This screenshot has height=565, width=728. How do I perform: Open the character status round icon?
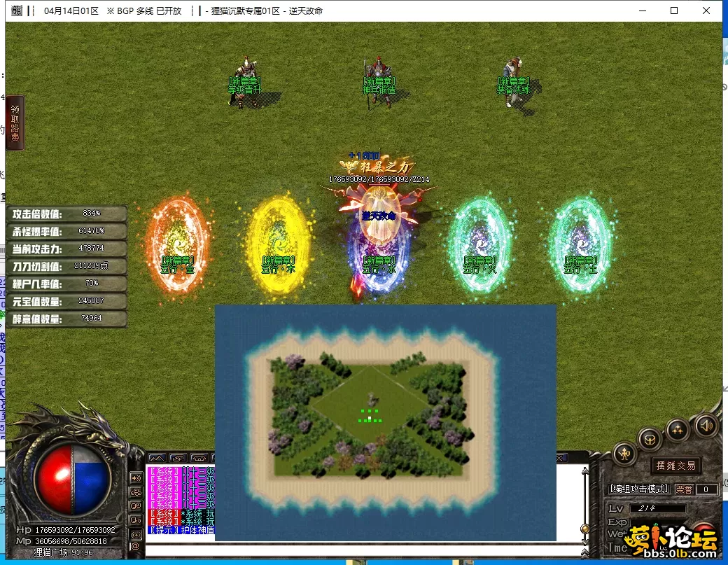(x=624, y=454)
